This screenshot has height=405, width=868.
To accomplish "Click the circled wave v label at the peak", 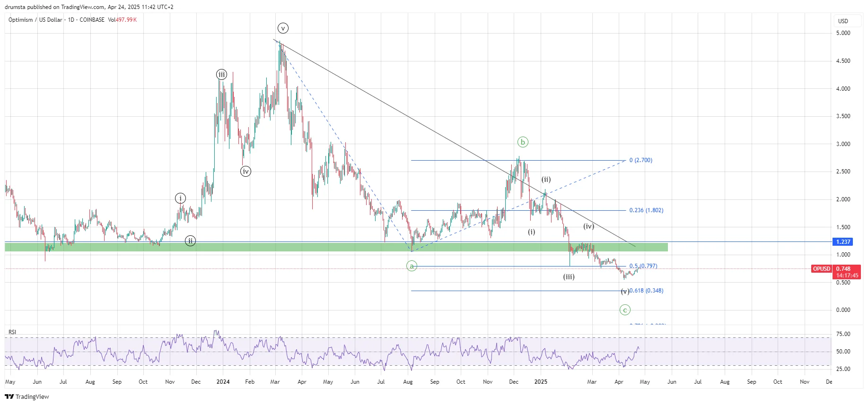I will click(x=283, y=28).
